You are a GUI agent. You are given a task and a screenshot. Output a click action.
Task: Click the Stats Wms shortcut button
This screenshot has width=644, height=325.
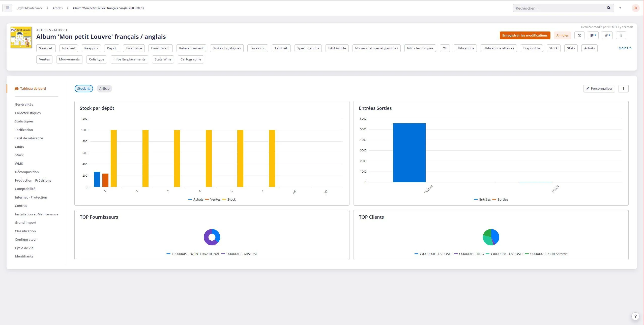(x=163, y=59)
